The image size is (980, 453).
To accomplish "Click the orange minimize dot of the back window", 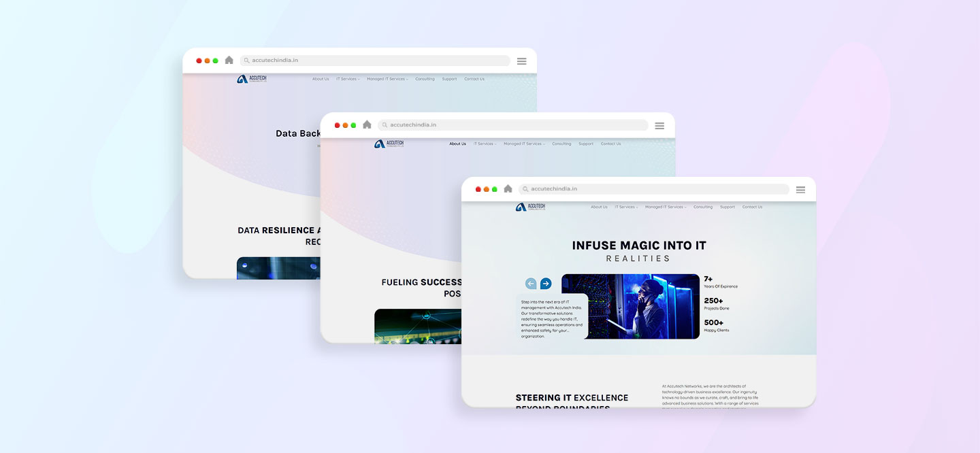I will click(x=208, y=61).
